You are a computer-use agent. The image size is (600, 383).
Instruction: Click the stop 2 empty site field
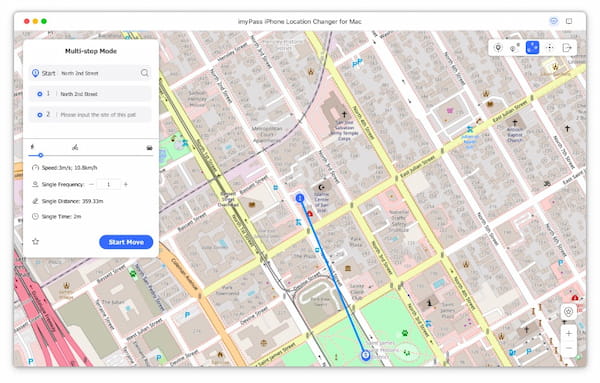[x=90, y=114]
